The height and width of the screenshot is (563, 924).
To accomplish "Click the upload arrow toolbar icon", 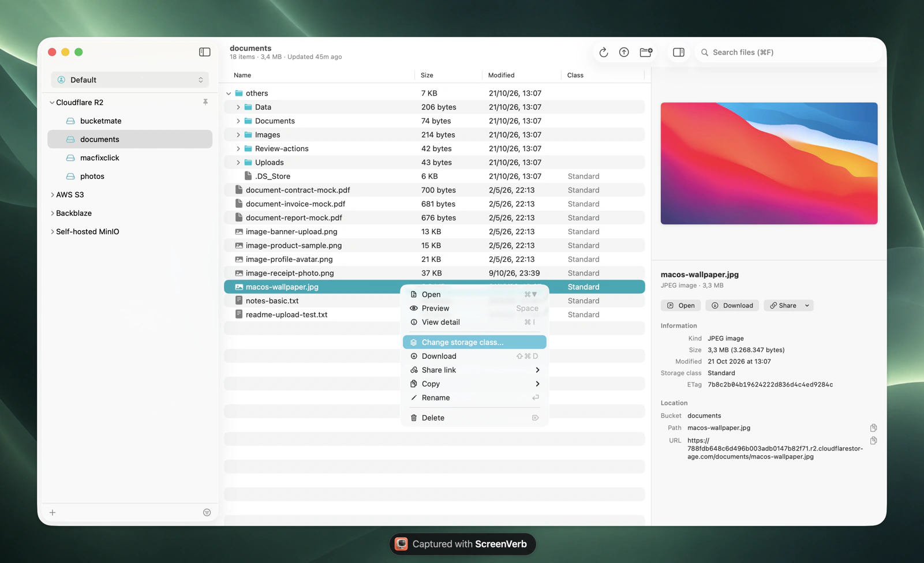I will [624, 52].
